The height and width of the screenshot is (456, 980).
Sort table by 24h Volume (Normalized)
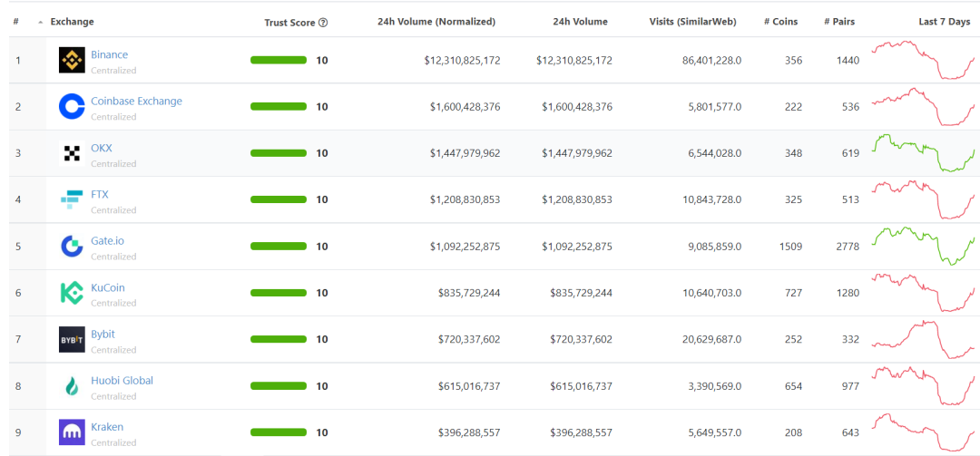tap(436, 22)
